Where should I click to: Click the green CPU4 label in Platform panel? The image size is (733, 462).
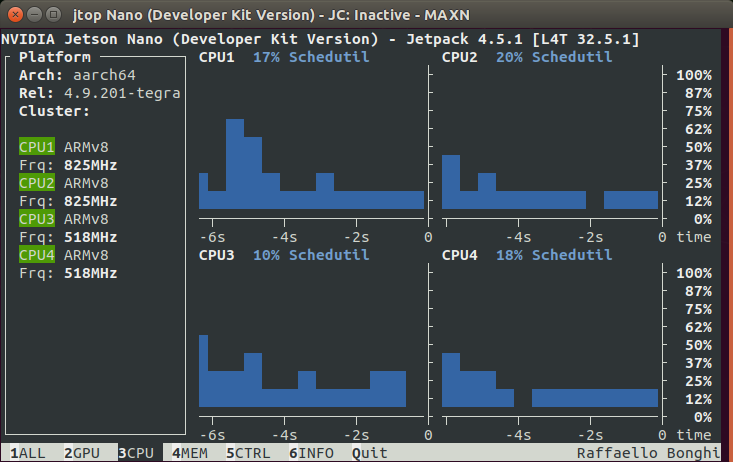point(37,255)
